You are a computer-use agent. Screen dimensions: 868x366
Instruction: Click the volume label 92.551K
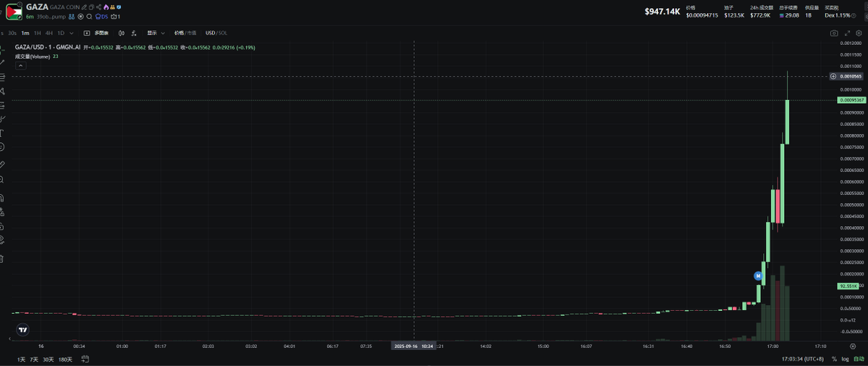[848, 286]
